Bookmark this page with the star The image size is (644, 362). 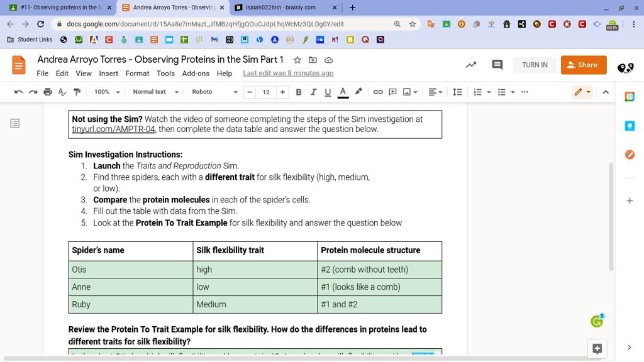[x=413, y=25]
